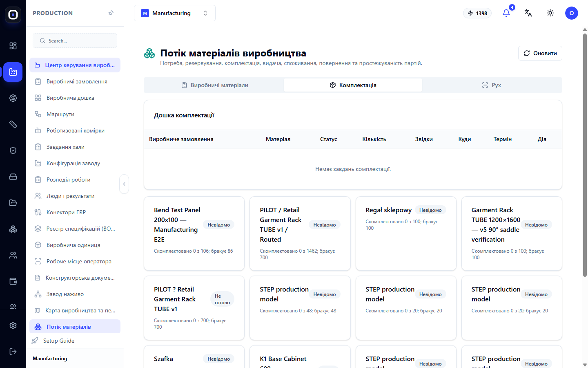This screenshot has width=588, height=368.
Task: Open Виробнича дошка in sidebar
Action: [x=75, y=98]
